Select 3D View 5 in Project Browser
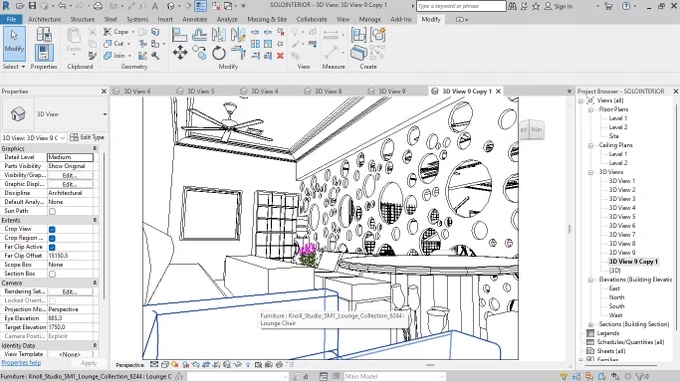This screenshot has height=382, width=680. click(x=622, y=217)
